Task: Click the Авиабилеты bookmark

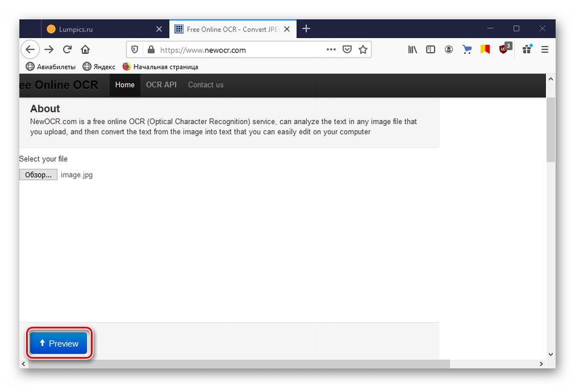Action: (51, 67)
